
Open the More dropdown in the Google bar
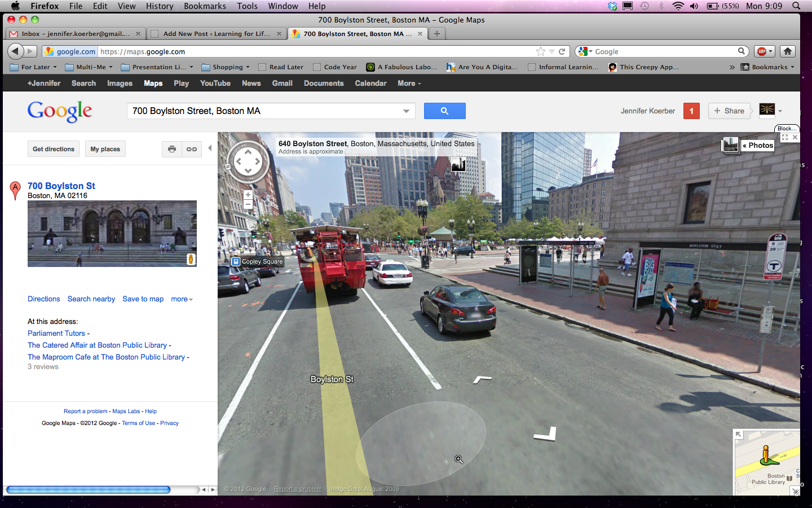409,83
